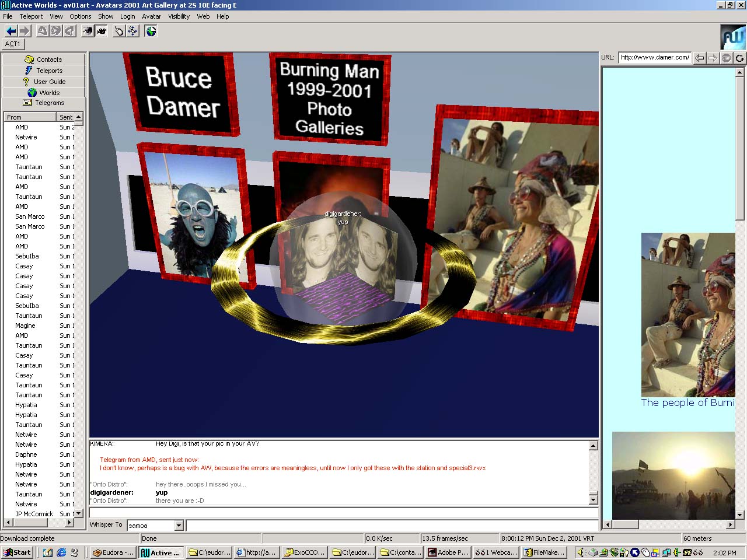The height and width of the screenshot is (560, 747).
Task: Switch to first-person view with the eye icon
Action: (x=87, y=31)
